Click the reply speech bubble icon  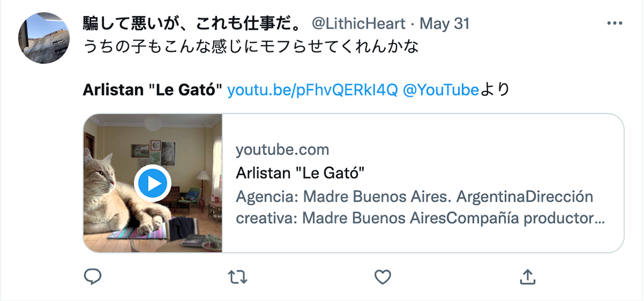[93, 277]
